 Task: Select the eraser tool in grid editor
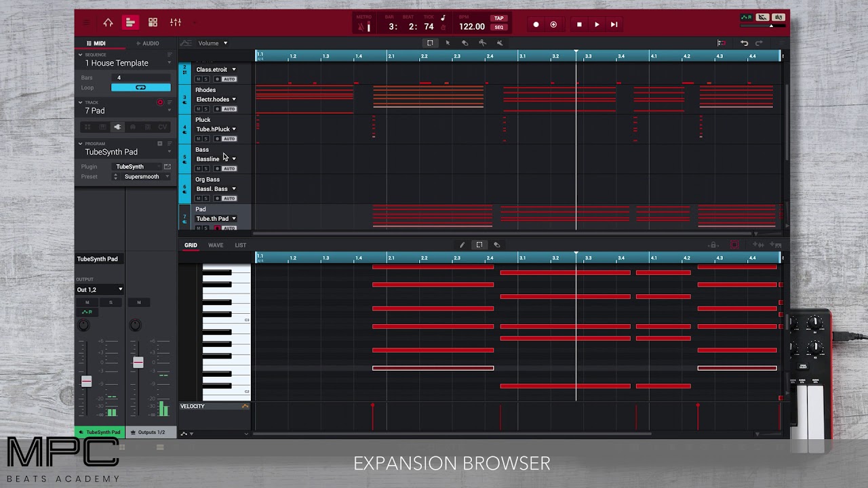click(x=496, y=245)
